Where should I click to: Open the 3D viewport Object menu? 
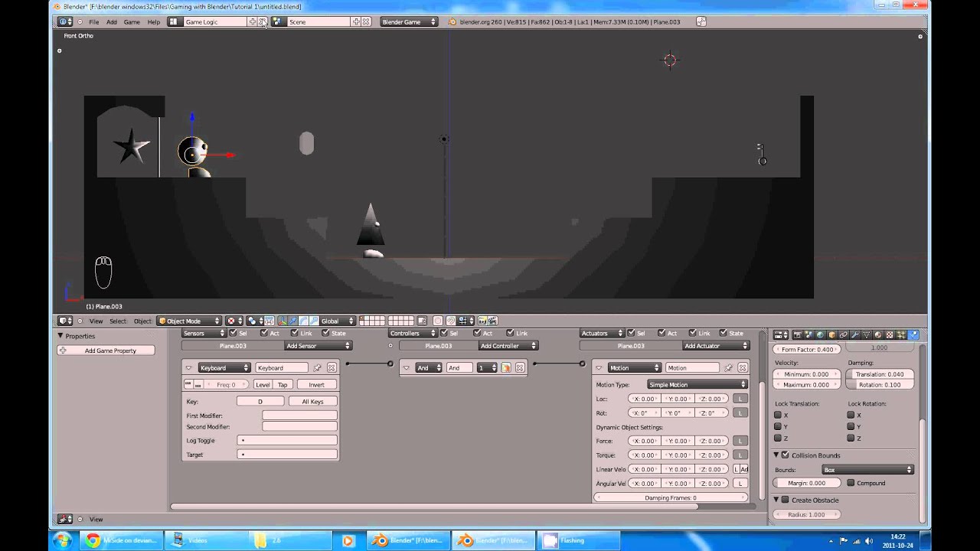pyautogui.click(x=142, y=321)
